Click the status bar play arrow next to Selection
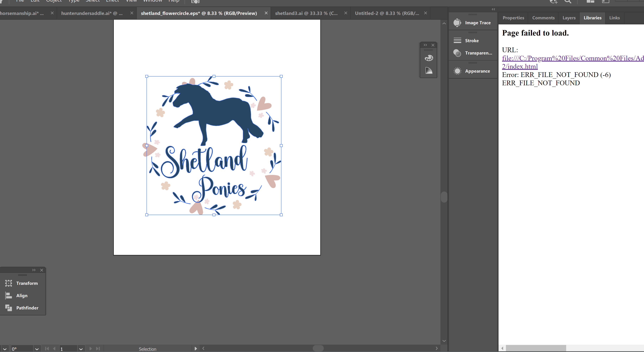This screenshot has width=644, height=352. click(x=196, y=348)
